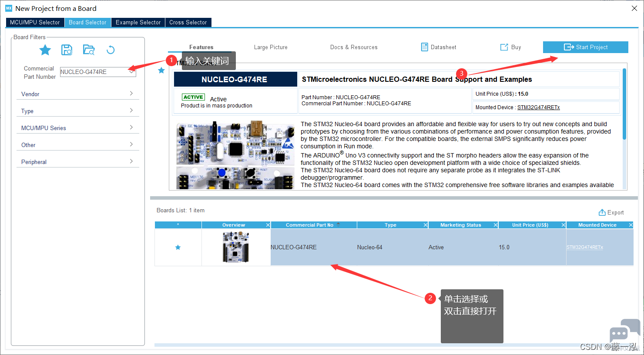
Task: Toggle the favorite star beside the board details
Action: click(x=161, y=70)
